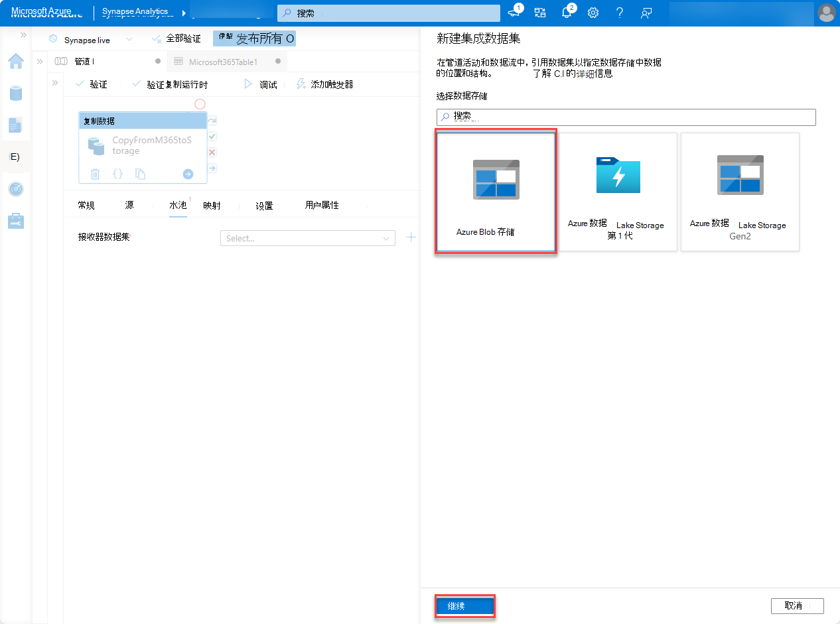Viewport: 840px width, 624px height.
Task: Open the sink dataset Select dropdown
Action: click(x=308, y=238)
